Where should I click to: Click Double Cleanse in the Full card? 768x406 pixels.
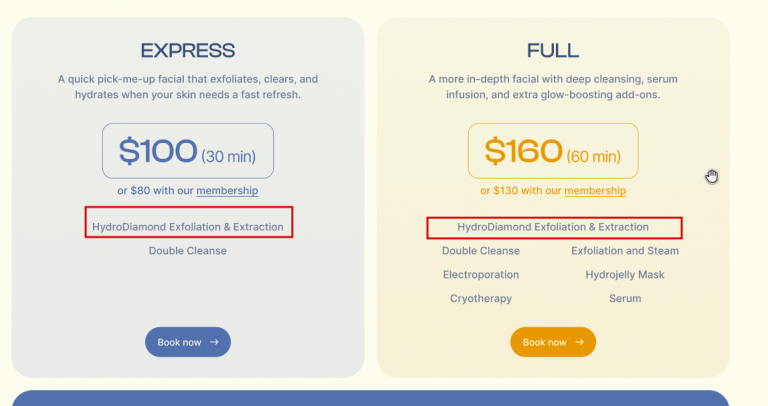[481, 251]
